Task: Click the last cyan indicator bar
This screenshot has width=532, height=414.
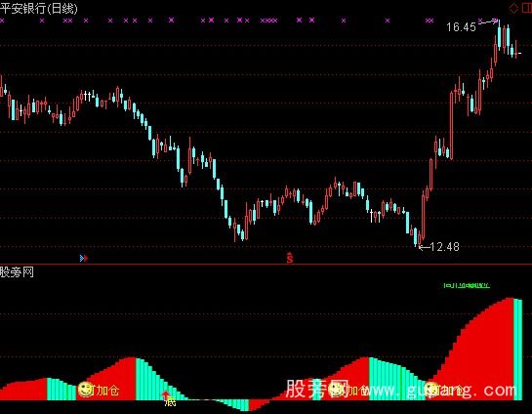Action: pos(517,350)
